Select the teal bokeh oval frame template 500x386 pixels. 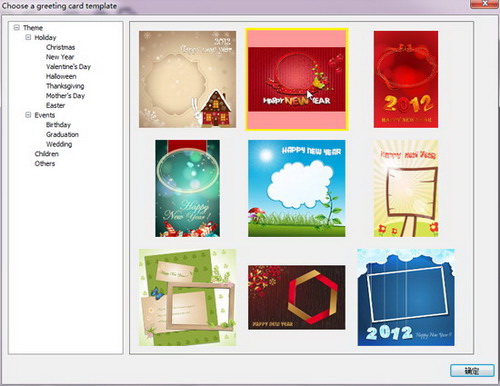[x=187, y=188]
